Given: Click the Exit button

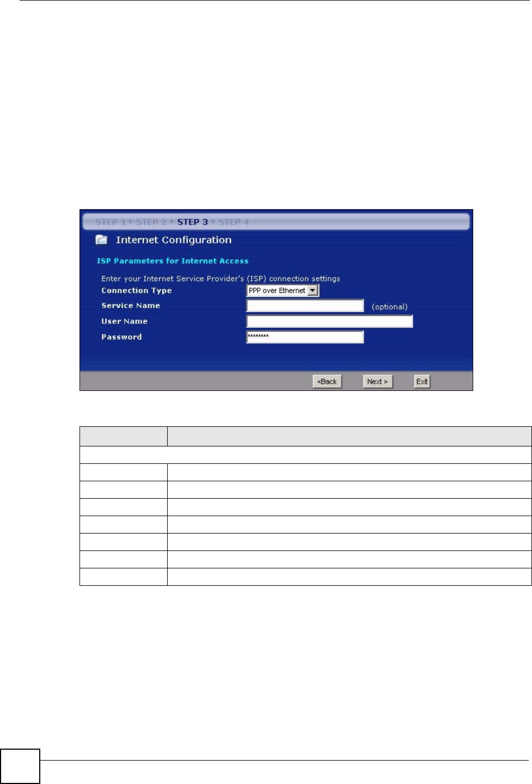Looking at the screenshot, I should point(422,382).
